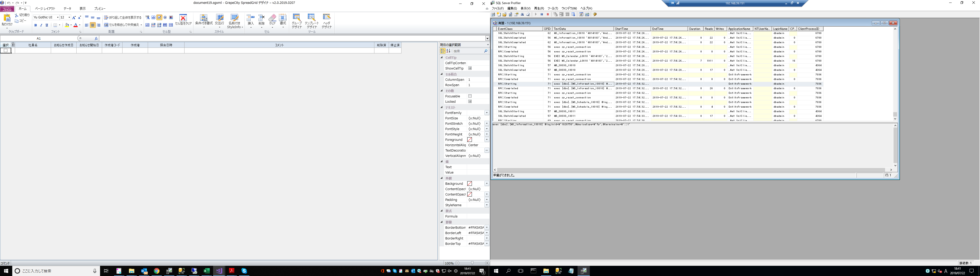Viewport: 980px width, 276px height.
Task: Click the copy (コピー) icon
Action: [16, 21]
